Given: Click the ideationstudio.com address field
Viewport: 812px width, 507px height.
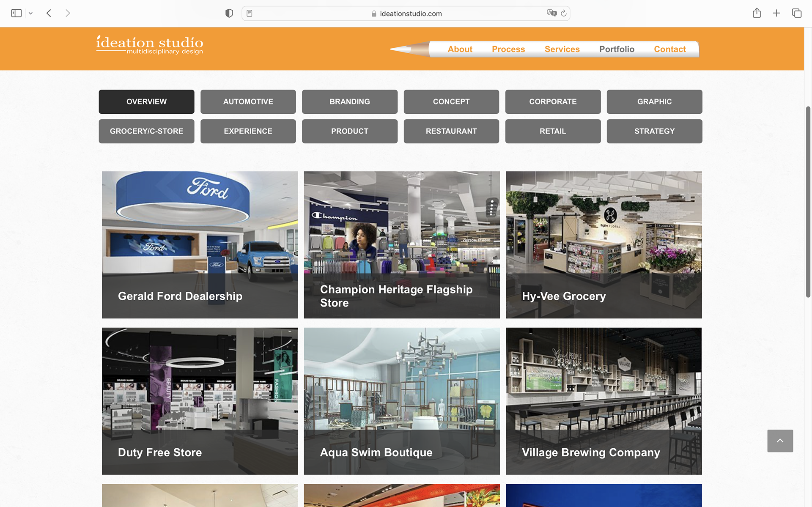Looking at the screenshot, I should click(x=406, y=14).
